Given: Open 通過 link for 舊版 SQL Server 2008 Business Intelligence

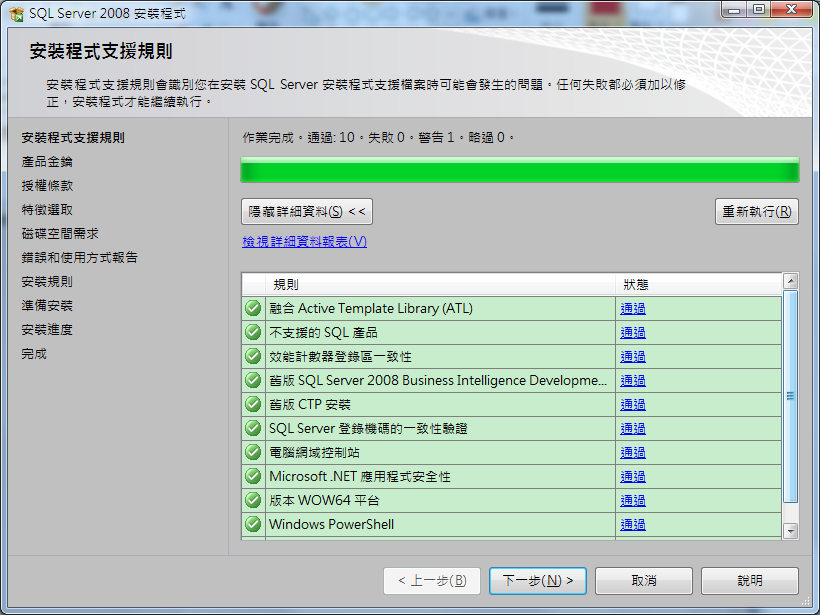Looking at the screenshot, I should [x=633, y=381].
